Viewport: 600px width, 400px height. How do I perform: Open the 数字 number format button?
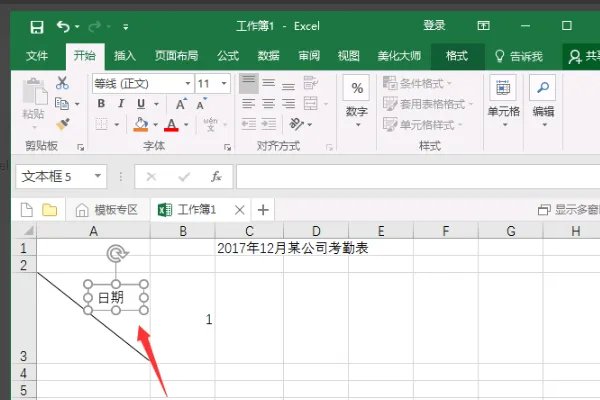point(357,101)
